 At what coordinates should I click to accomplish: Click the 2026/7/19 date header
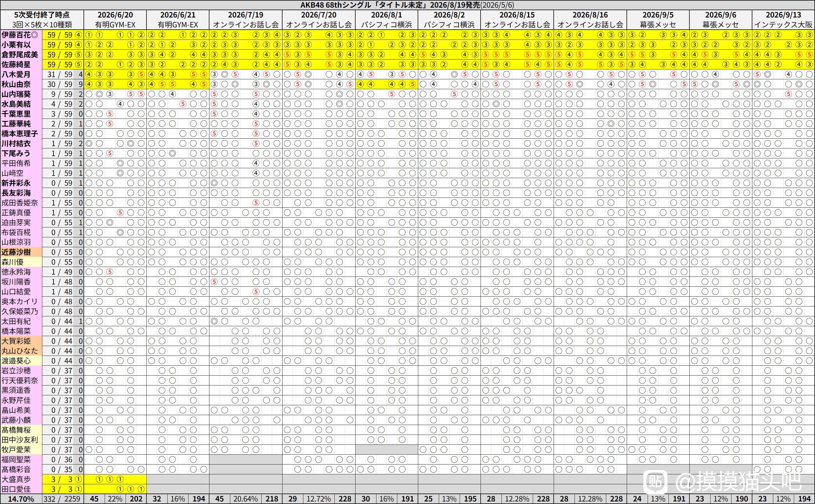246,15
